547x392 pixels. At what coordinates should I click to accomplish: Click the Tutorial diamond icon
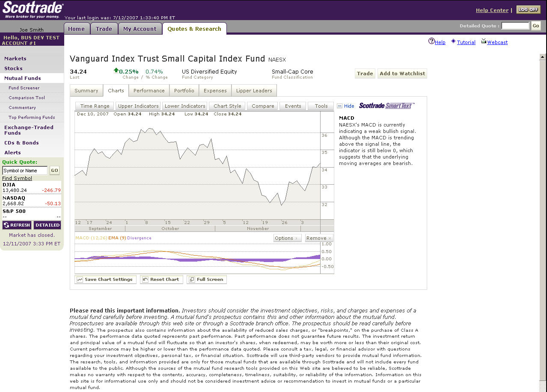click(453, 41)
